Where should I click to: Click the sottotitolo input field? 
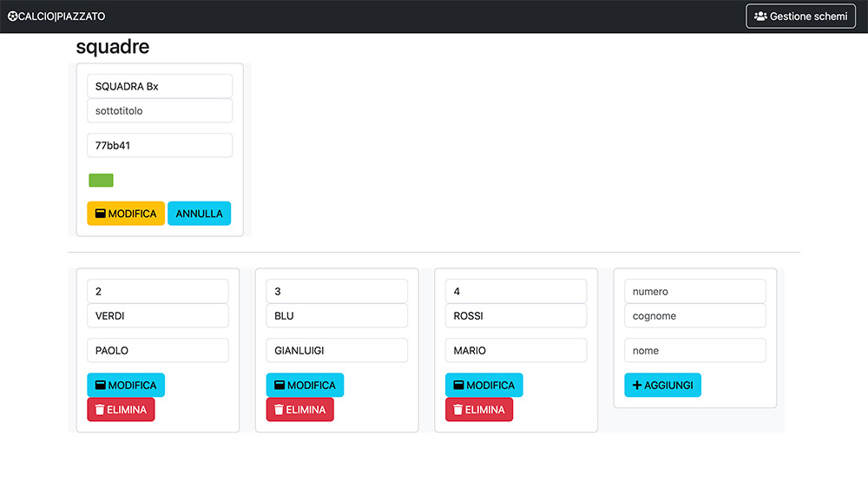(160, 111)
